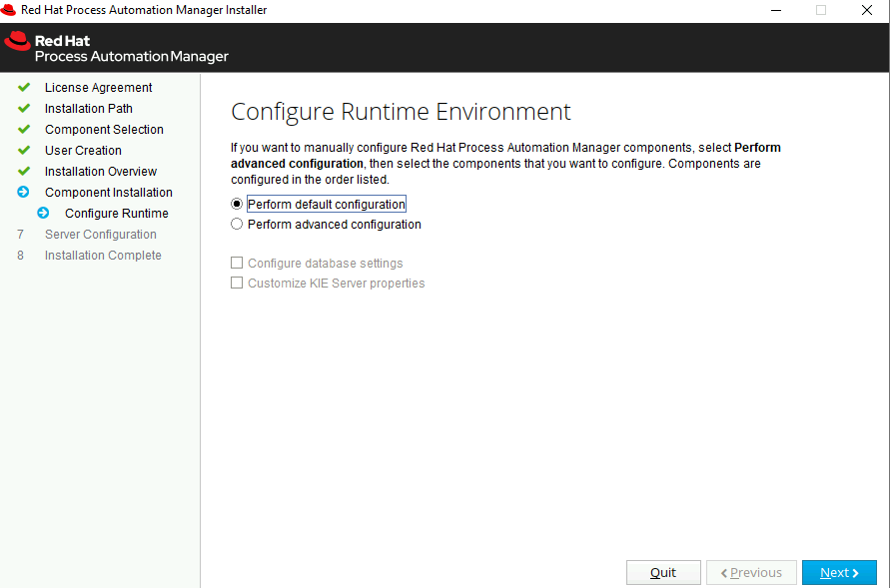891x588 pixels.
Task: Go back with the Previous button
Action: [751, 573]
